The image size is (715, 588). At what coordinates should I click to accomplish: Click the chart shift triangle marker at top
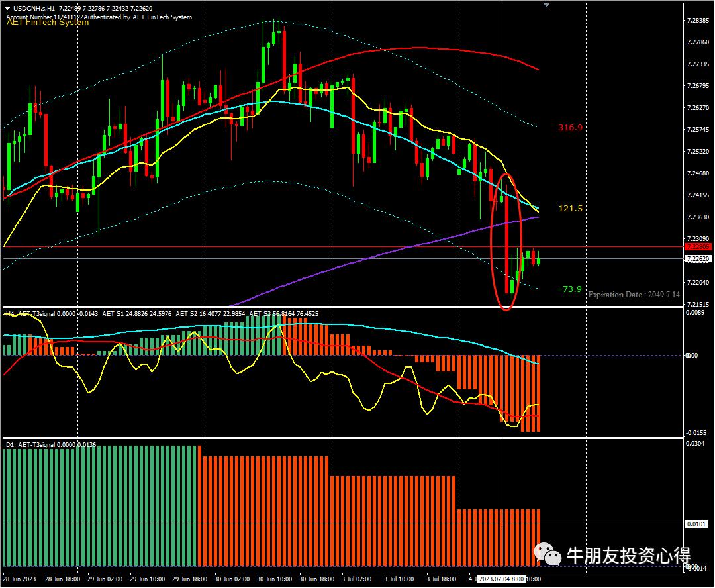pos(546,5)
